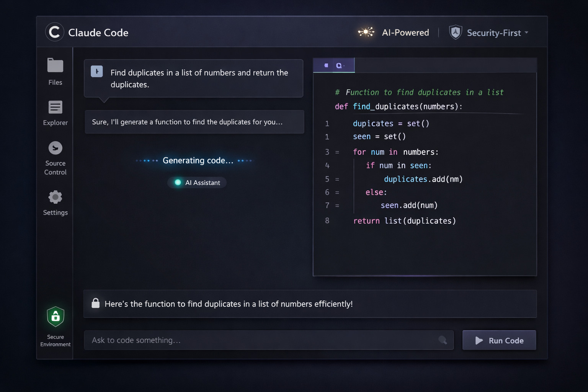
Task: Click the comment line 'Function to find duplicates'
Action: click(x=419, y=92)
